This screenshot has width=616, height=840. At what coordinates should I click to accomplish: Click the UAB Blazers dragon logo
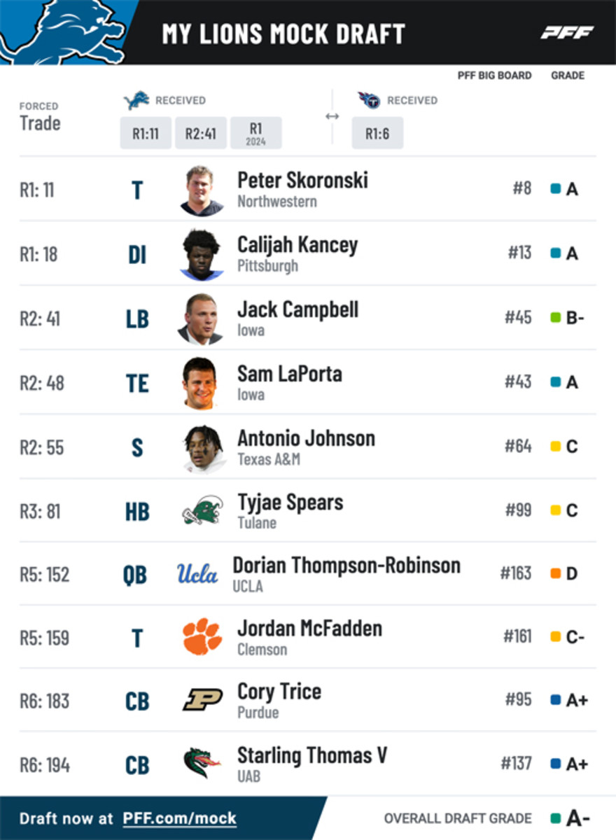(x=202, y=763)
